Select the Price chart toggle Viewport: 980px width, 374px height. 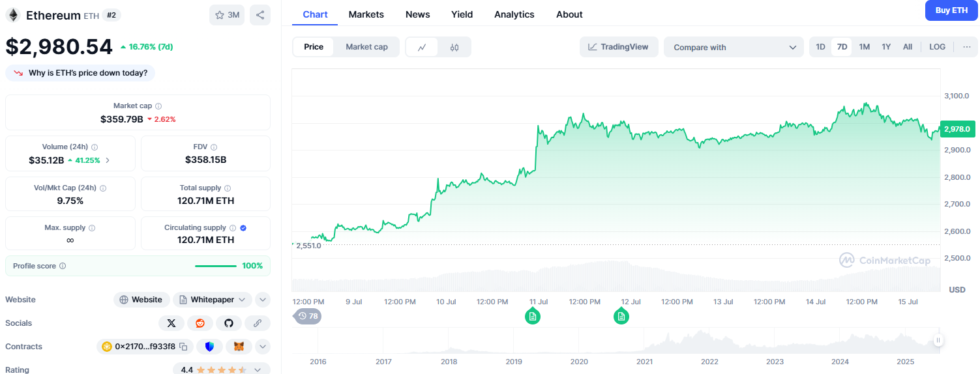pos(314,47)
